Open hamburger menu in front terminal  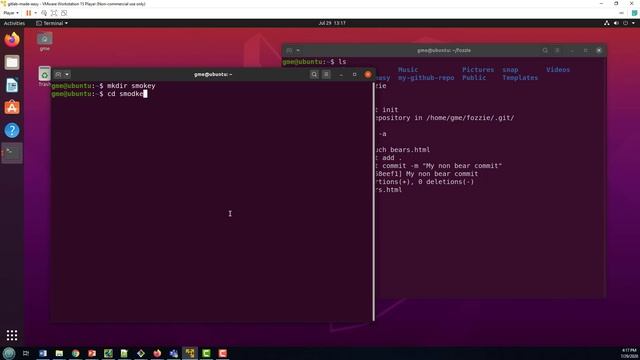click(x=326, y=74)
